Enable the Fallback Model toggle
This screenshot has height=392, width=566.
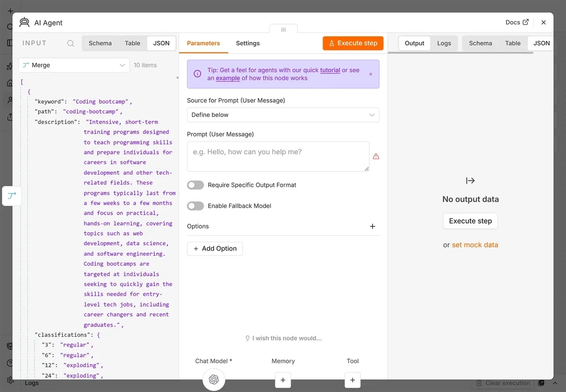[195, 206]
